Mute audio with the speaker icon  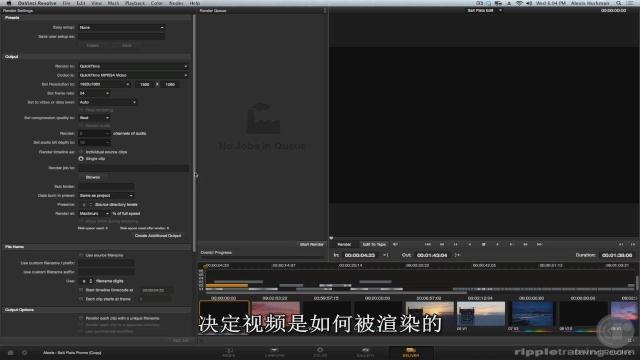tap(395, 244)
